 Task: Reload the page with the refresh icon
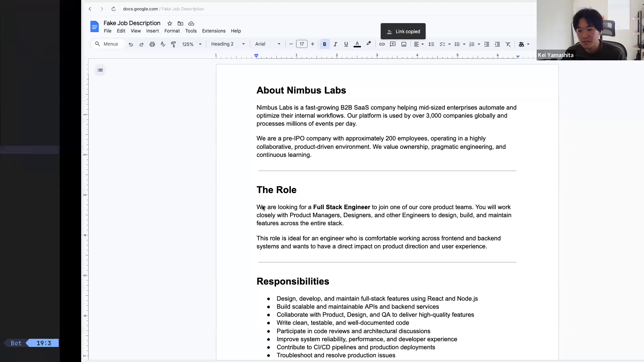(113, 9)
